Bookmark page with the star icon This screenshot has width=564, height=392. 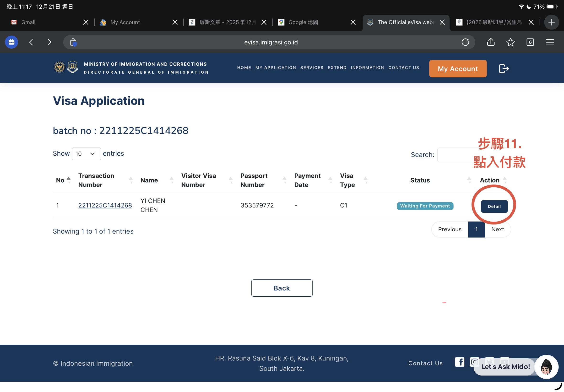510,42
